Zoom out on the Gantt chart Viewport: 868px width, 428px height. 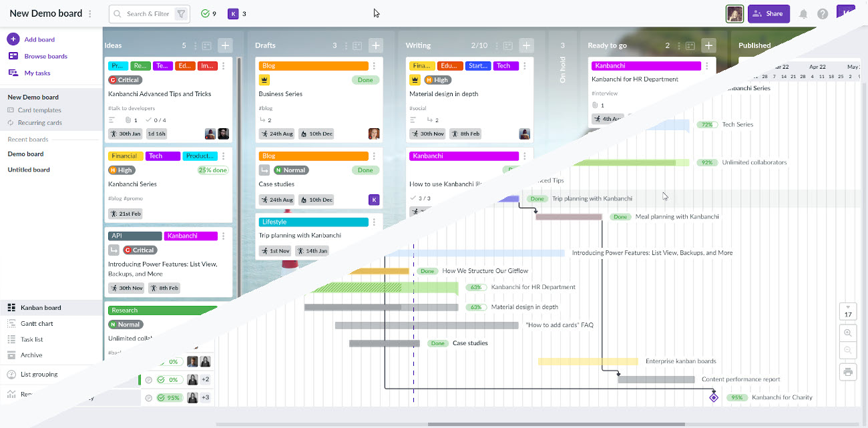point(848,350)
